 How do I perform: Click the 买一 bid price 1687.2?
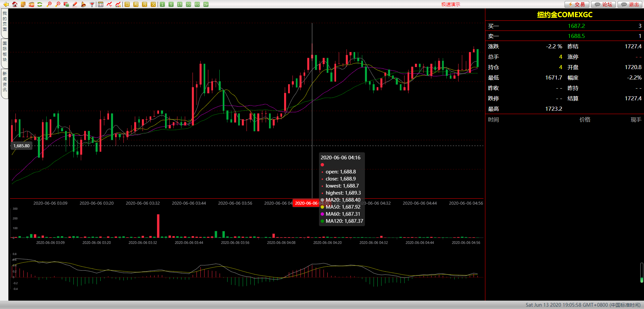pyautogui.click(x=576, y=26)
